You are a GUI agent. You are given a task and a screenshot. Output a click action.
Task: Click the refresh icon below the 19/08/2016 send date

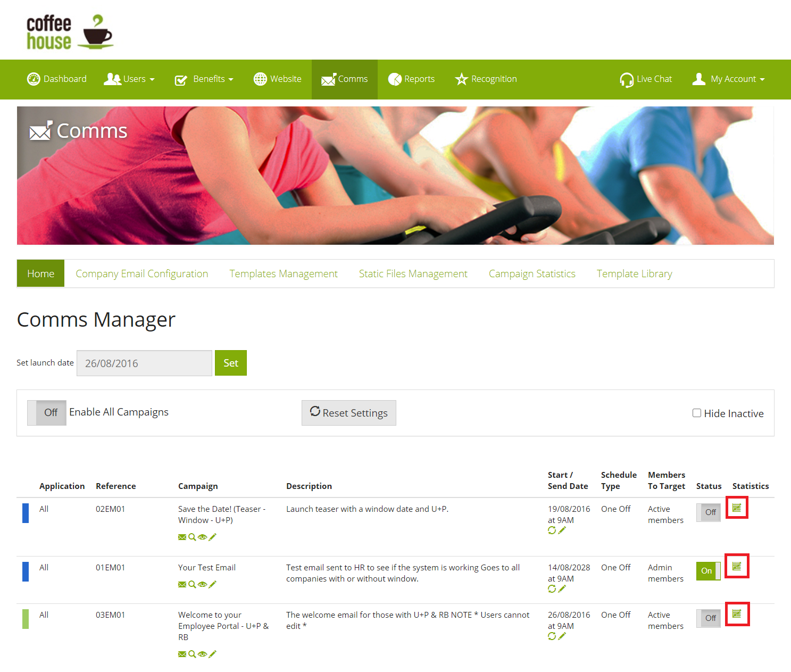click(552, 530)
